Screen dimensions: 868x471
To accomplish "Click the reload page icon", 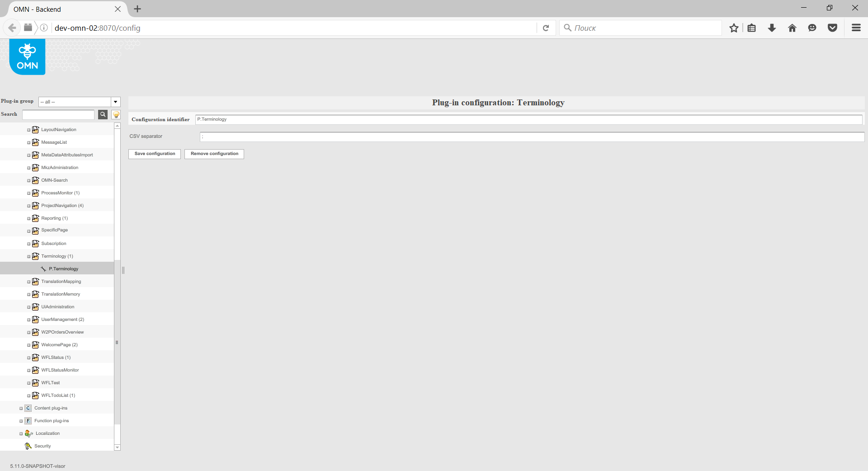I will pyautogui.click(x=546, y=28).
